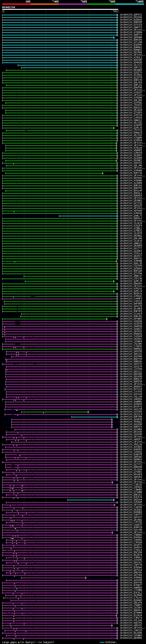This screenshot has width=146, height=644.
Task: Click the 531 end position marker
Action: pyautogui.click(x=115, y=11)
